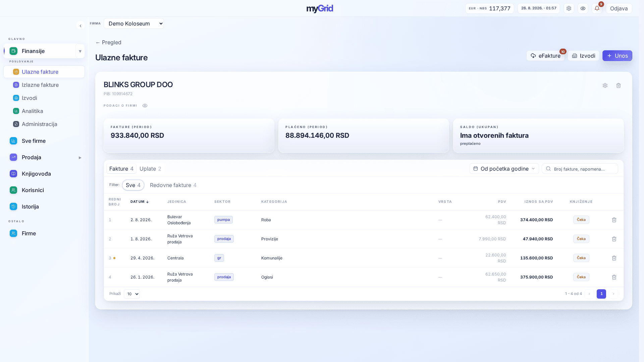Image resolution: width=644 pixels, height=362 pixels.
Task: Click Čeka status on Provizije row
Action: point(581,239)
